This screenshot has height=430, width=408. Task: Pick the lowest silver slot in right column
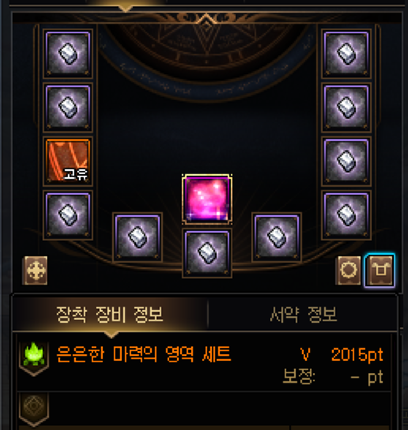click(x=346, y=215)
